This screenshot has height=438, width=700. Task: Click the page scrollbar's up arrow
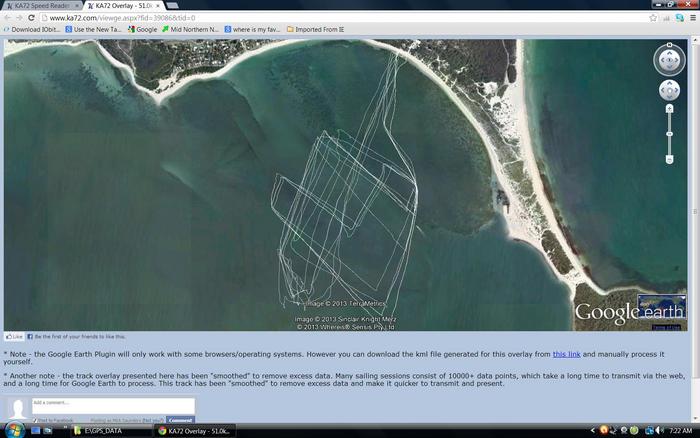[696, 41]
